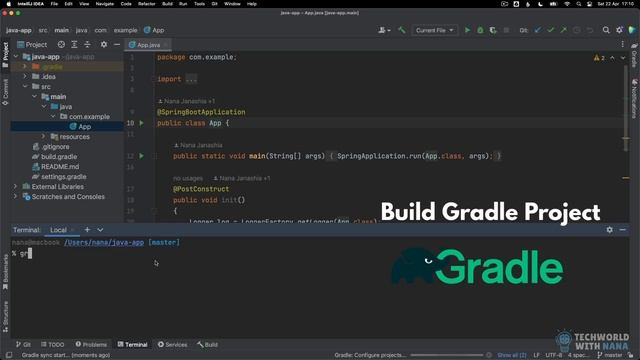The image size is (640, 360).
Task: Open the Tools menu
Action: (x=199, y=4)
